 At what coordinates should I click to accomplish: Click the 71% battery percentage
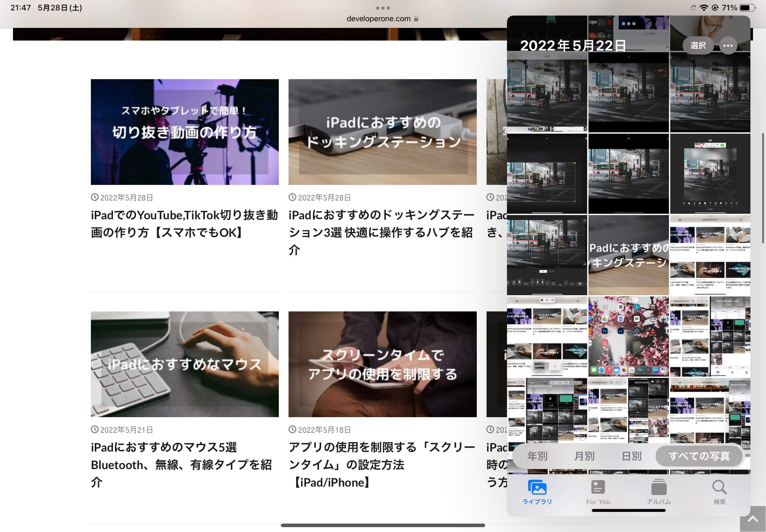tap(729, 8)
